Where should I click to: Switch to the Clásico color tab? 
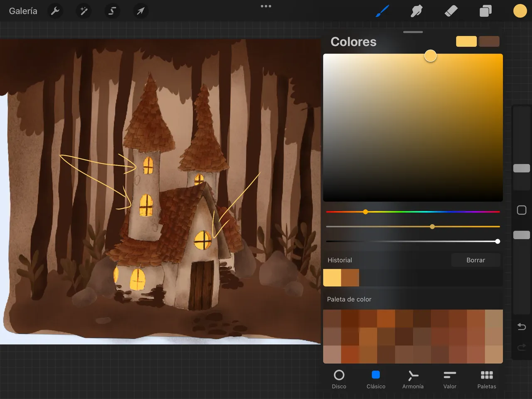tap(376, 379)
